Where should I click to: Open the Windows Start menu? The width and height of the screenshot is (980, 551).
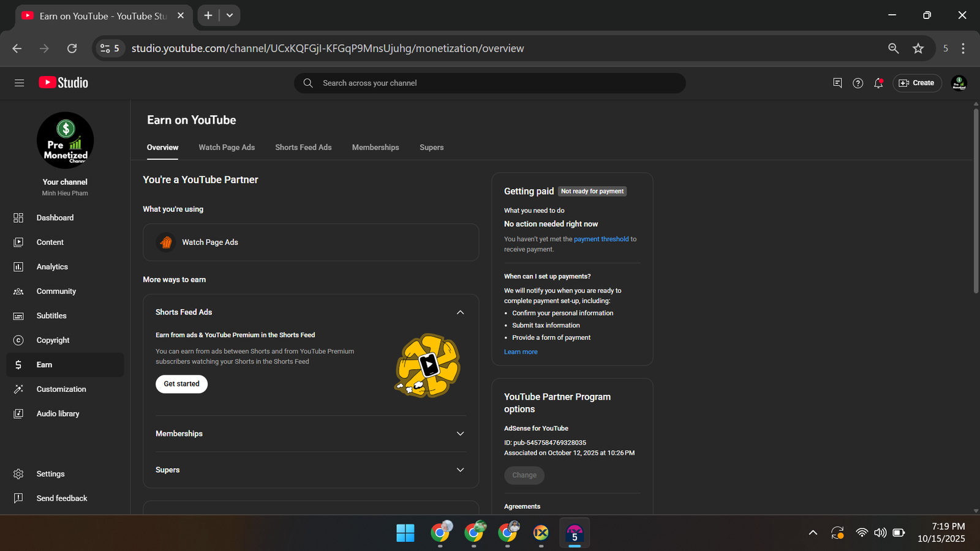click(x=405, y=533)
